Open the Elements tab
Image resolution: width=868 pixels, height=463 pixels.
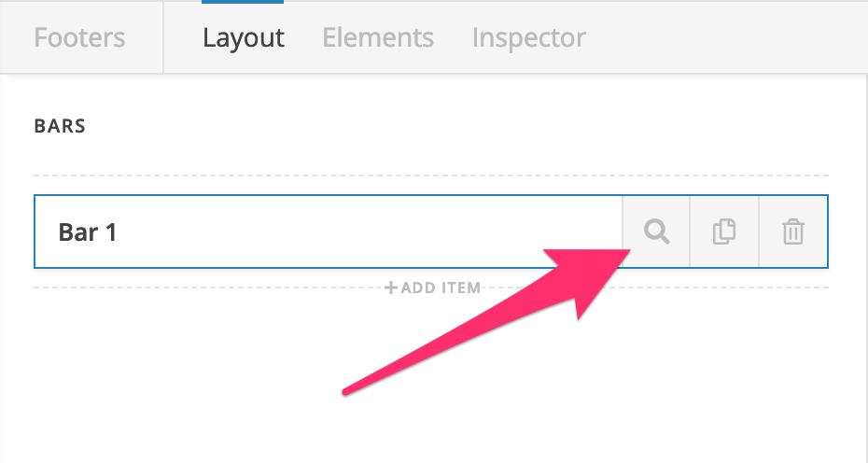(x=378, y=37)
